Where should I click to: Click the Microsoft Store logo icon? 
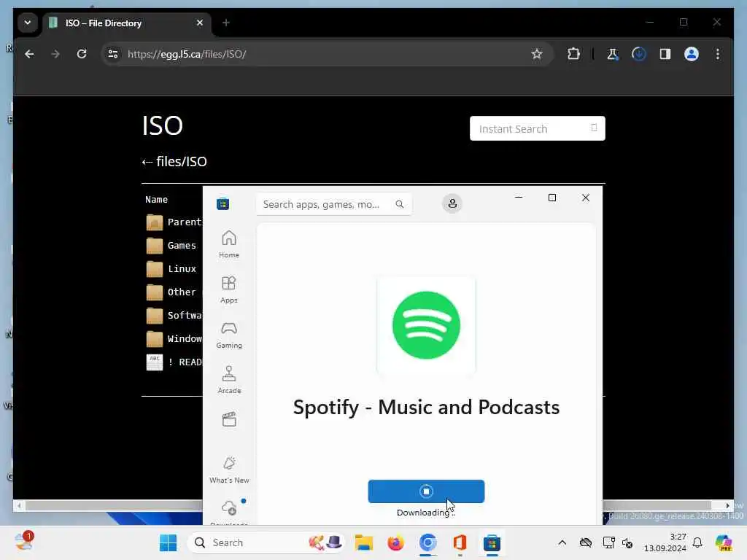[x=223, y=204]
